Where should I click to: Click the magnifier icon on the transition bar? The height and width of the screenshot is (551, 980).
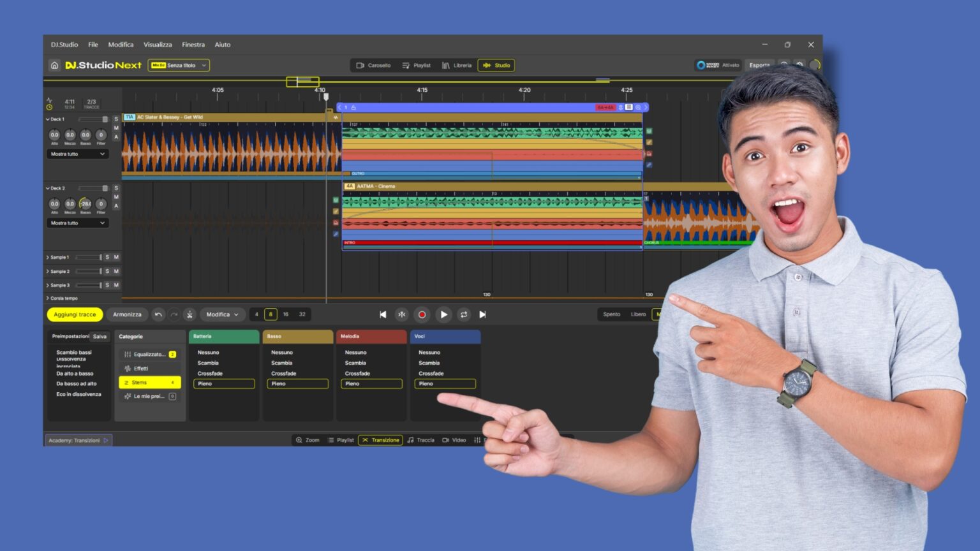pyautogui.click(x=638, y=107)
